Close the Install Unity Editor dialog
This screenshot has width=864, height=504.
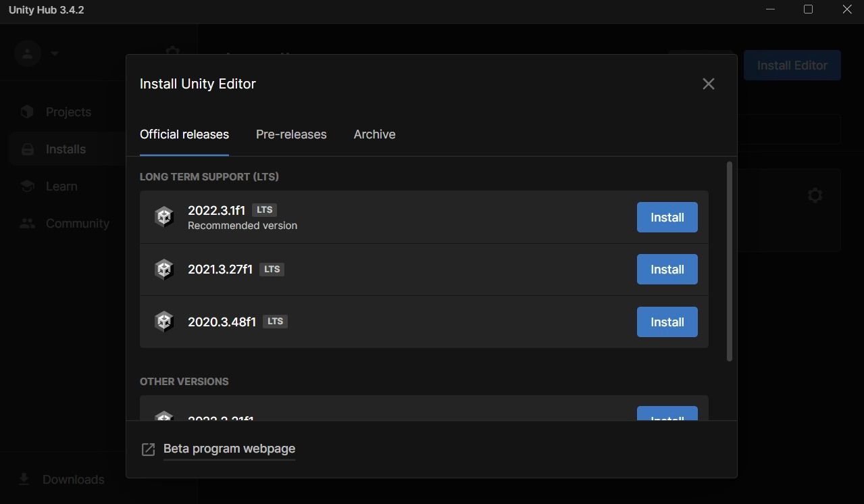click(x=708, y=84)
